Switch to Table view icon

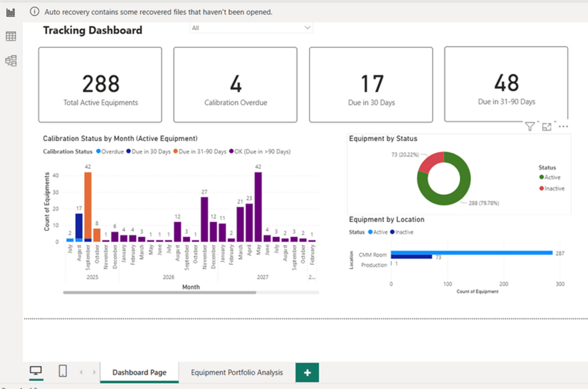[x=10, y=36]
